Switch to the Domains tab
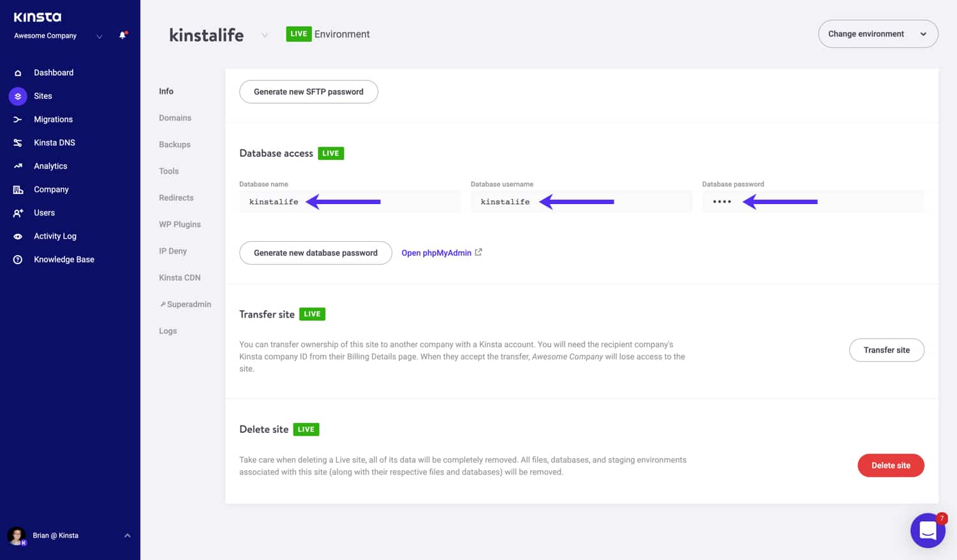 175,118
